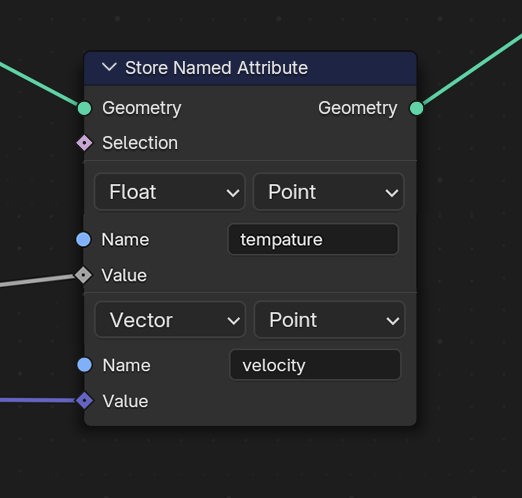Image resolution: width=522 pixels, height=498 pixels.
Task: Click the Selection diamond socket
Action: (x=84, y=143)
